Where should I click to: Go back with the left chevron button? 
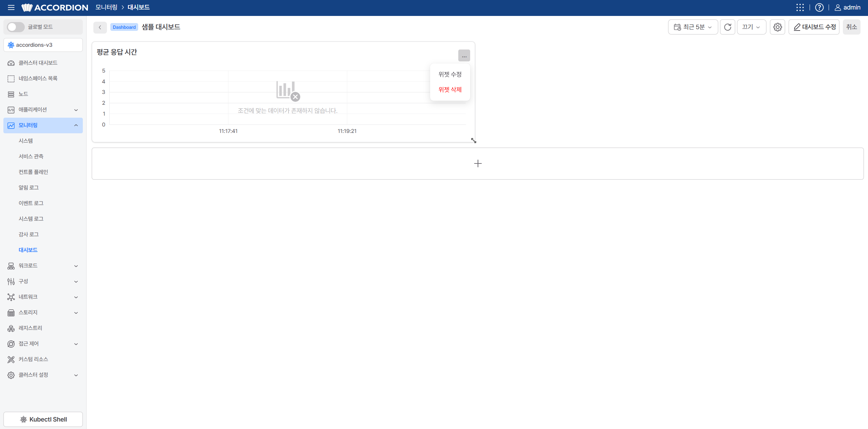(100, 27)
